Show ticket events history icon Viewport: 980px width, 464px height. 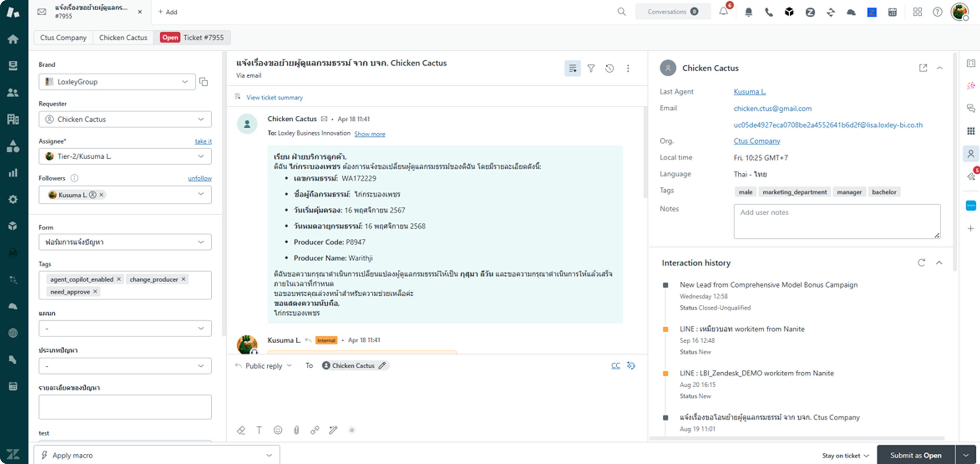click(x=609, y=68)
